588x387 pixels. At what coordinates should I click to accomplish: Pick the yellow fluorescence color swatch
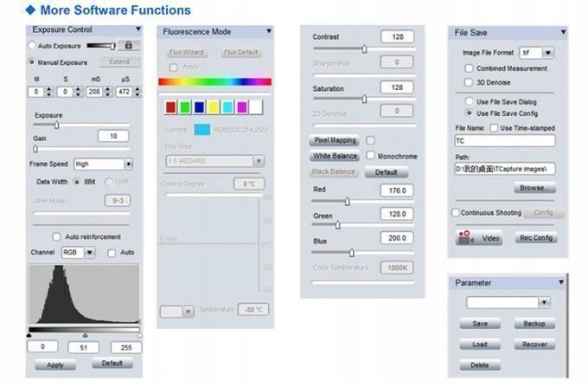(x=213, y=107)
